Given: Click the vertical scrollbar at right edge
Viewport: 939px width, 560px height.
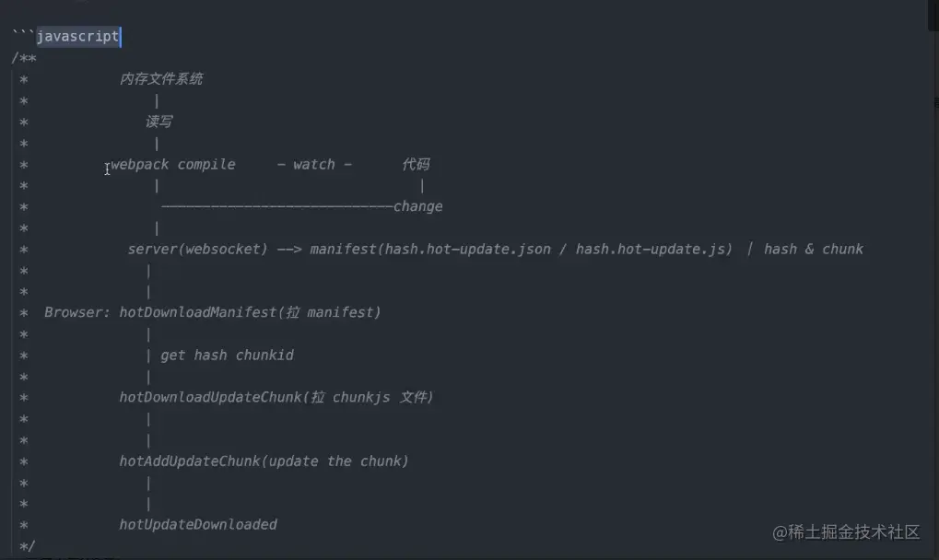Looking at the screenshot, I should click(933, 15).
